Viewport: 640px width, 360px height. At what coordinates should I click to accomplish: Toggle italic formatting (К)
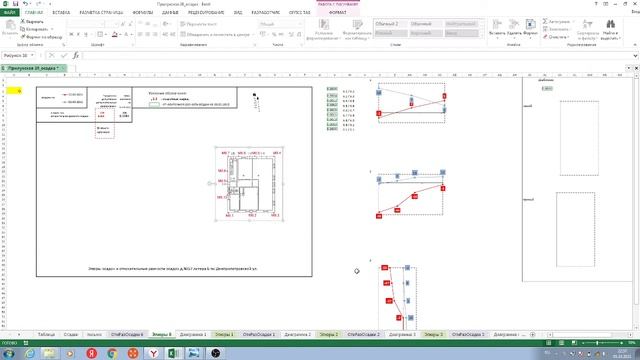78,34
